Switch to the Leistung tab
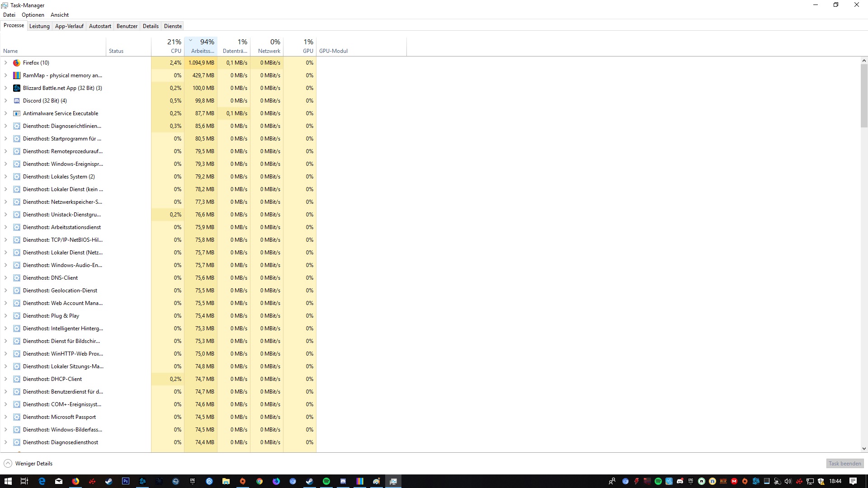Image resolution: width=868 pixels, height=488 pixels. tap(39, 26)
